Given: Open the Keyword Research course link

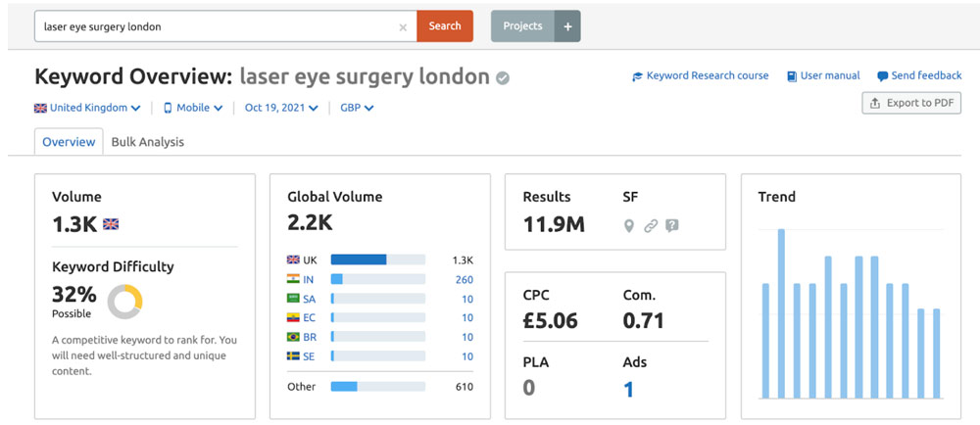Looking at the screenshot, I should (700, 75).
